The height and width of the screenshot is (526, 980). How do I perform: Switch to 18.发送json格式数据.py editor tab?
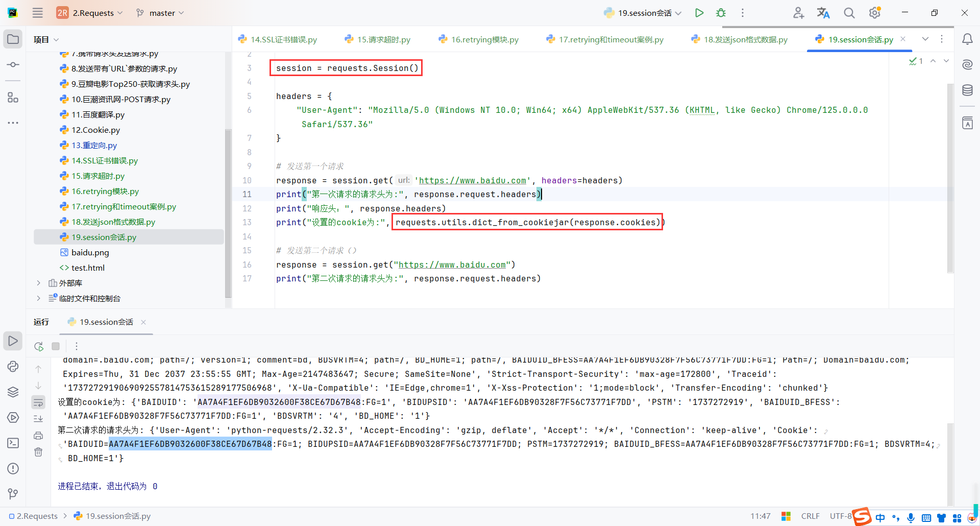tap(739, 39)
